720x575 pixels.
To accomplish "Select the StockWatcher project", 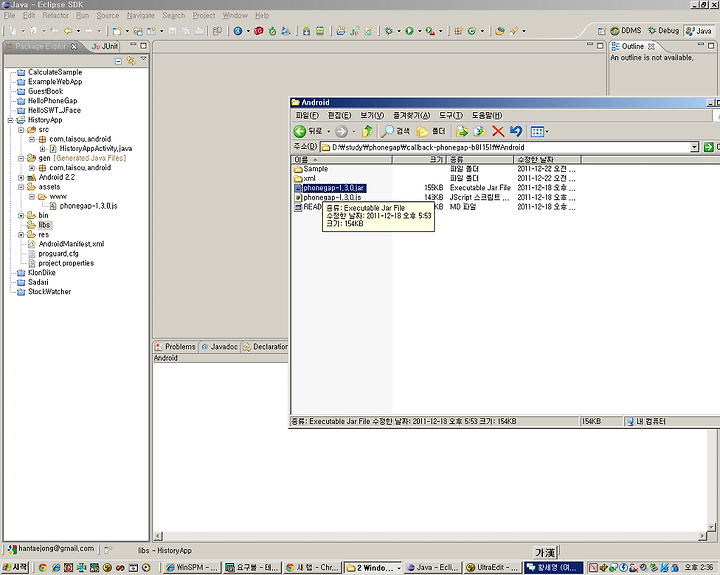I will 50,292.
